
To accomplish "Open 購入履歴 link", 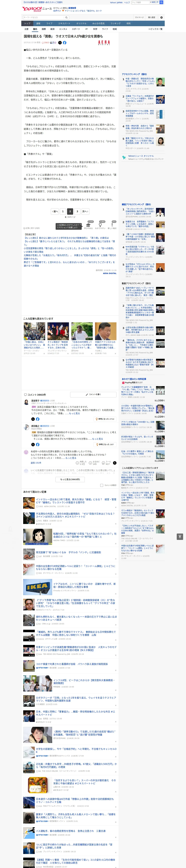I will coord(152,17).
